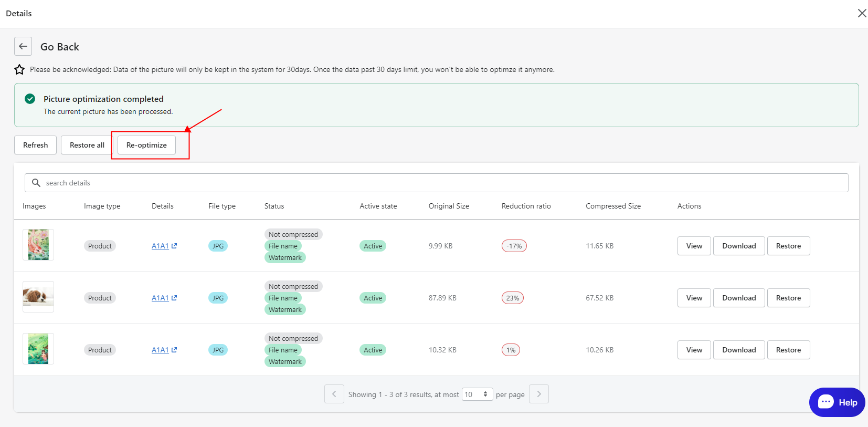This screenshot has width=868, height=427.
Task: Click the Compressed Size column header
Action: coord(613,206)
